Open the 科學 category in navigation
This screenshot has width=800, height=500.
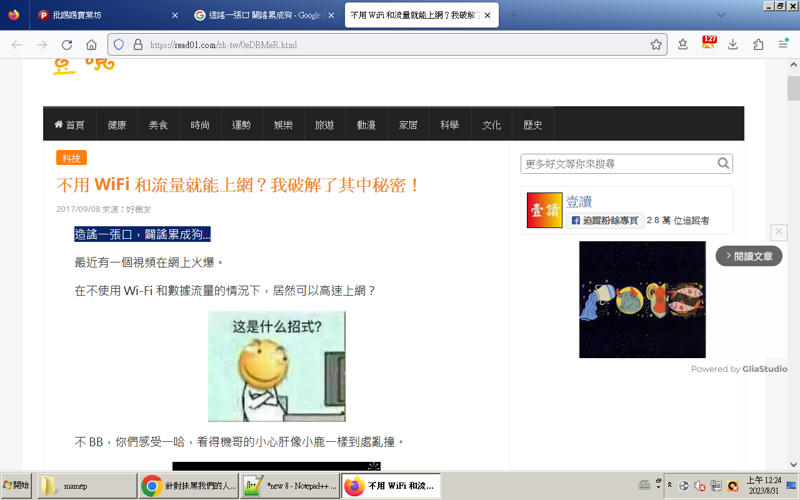click(x=449, y=125)
